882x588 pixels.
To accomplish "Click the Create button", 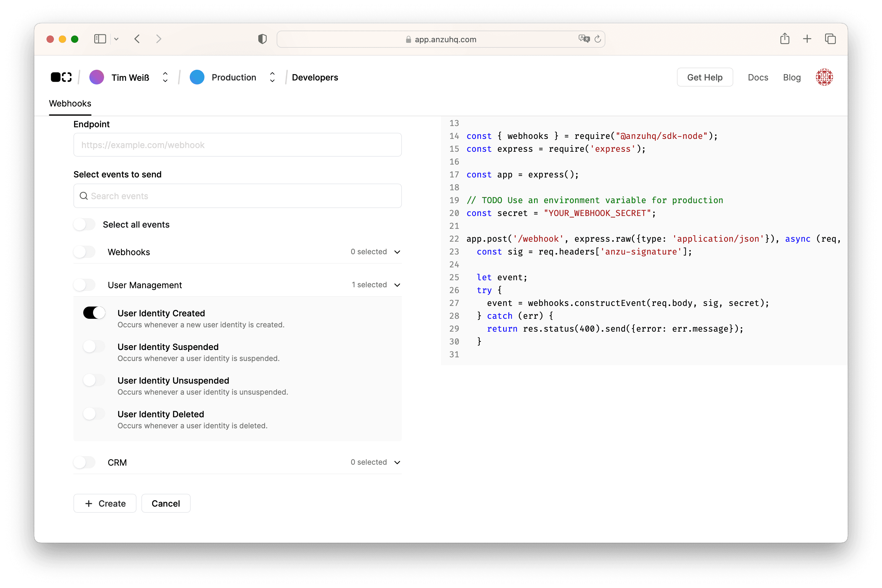I will 105,503.
